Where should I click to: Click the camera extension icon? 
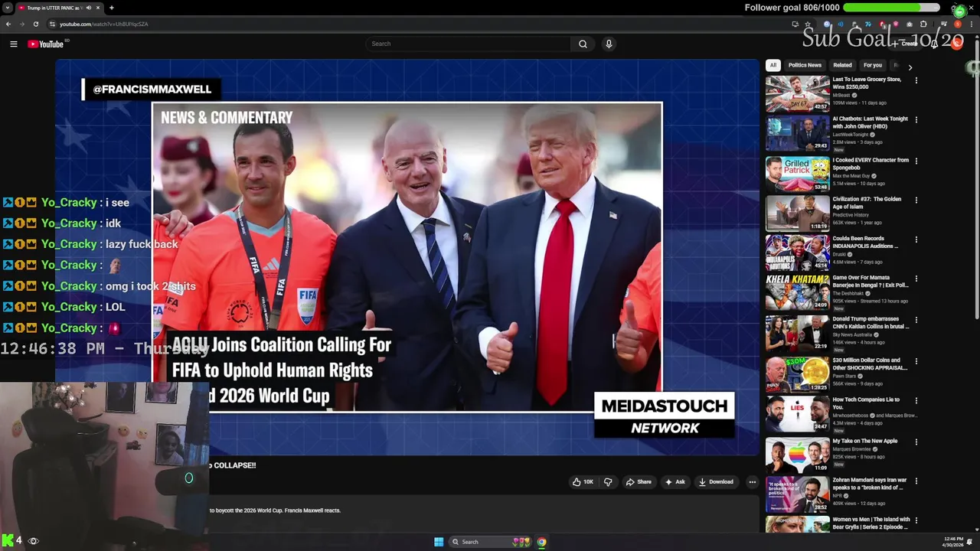point(909,24)
